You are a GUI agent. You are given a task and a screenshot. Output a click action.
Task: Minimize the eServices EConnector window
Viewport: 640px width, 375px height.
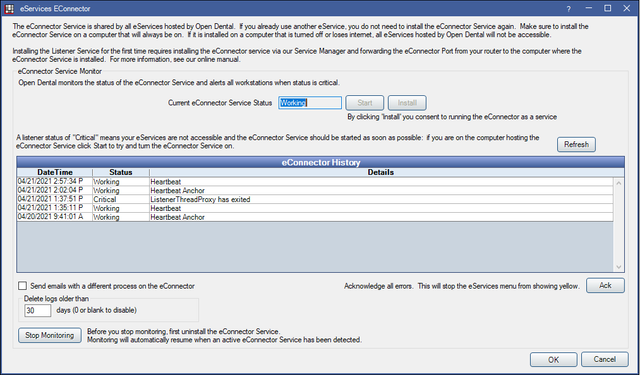589,9
